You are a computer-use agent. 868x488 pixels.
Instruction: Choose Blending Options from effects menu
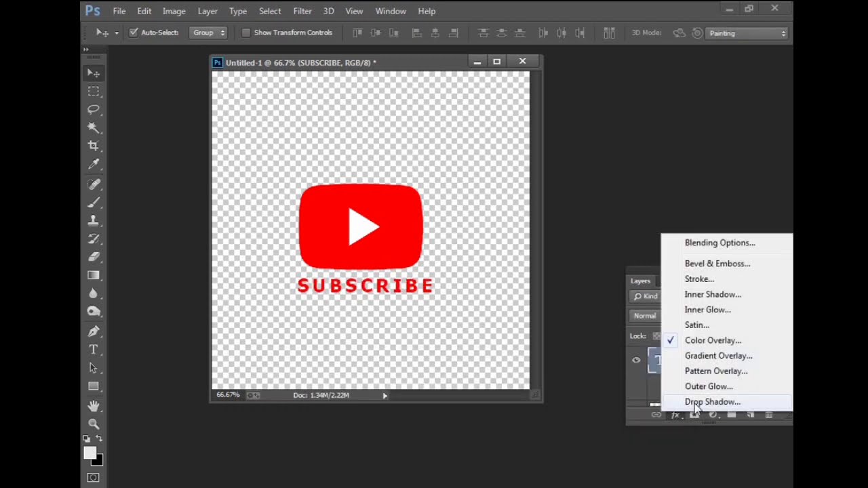(727, 243)
